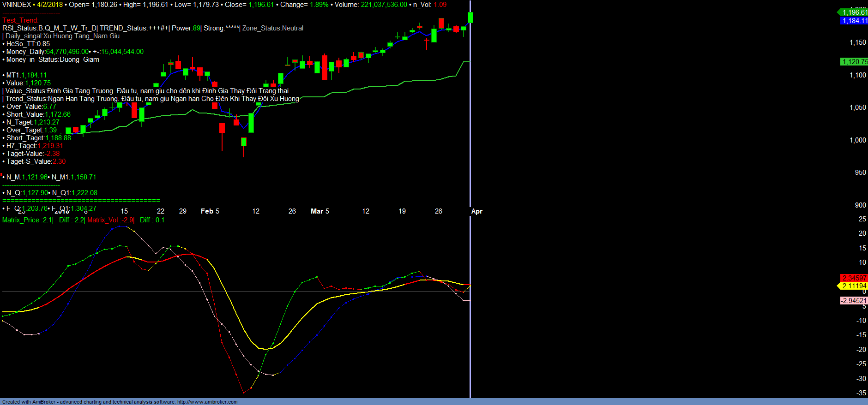This screenshot has height=405, width=868.
Task: Click the Matrix_Vol indicator label
Action: pos(110,220)
